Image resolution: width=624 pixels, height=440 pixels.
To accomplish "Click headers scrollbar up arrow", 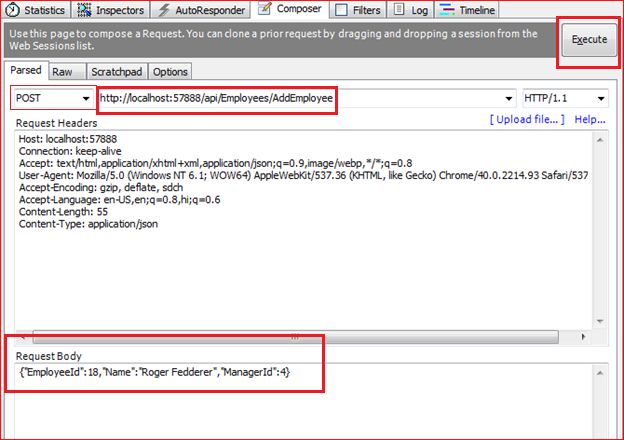I will tap(600, 140).
